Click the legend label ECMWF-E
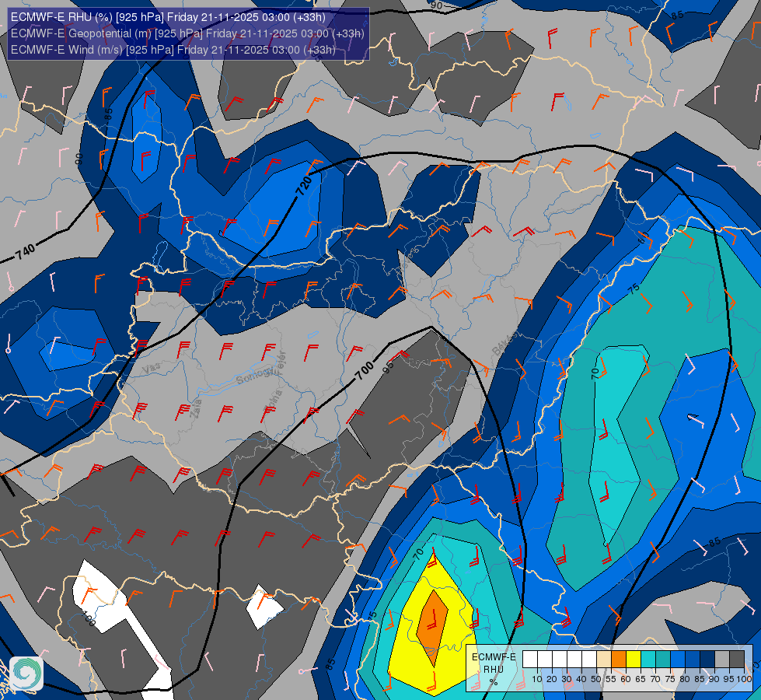Image resolution: width=761 pixels, height=700 pixels. 494,657
